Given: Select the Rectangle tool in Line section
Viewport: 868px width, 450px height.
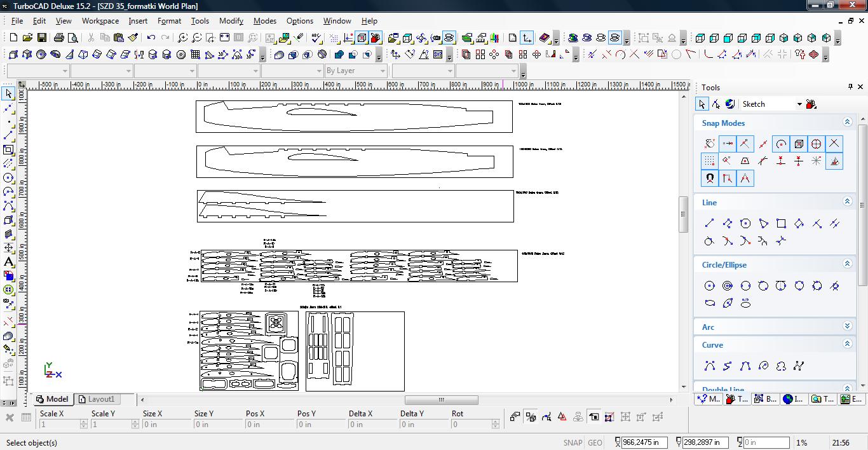Looking at the screenshot, I should (781, 224).
